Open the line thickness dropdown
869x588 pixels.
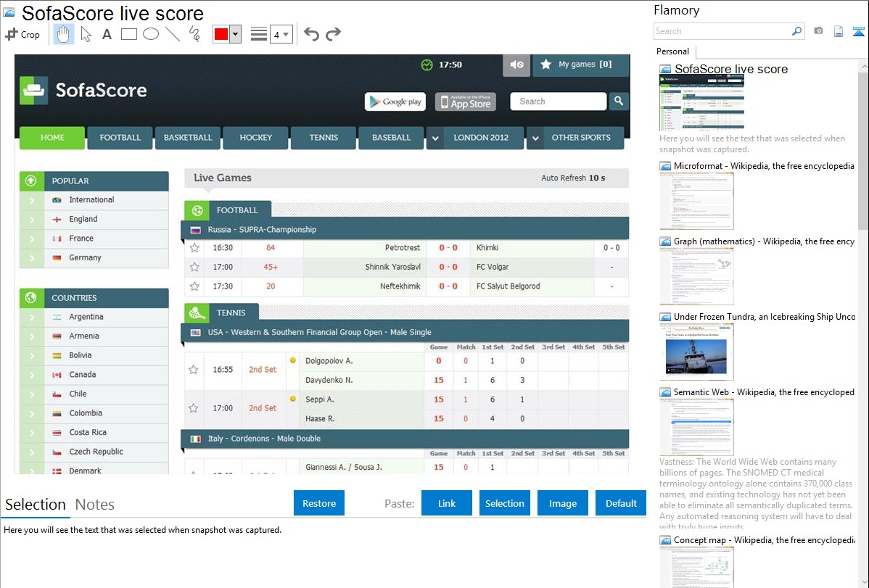(281, 35)
